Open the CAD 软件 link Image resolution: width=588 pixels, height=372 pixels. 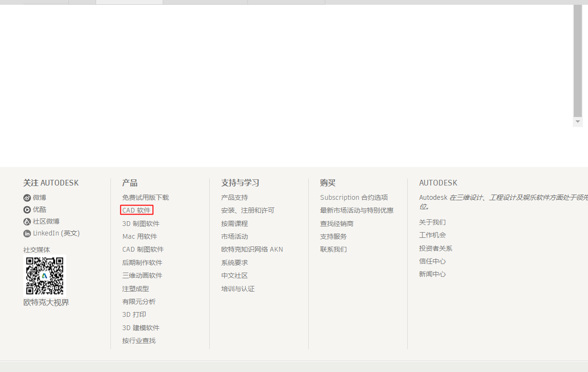[x=137, y=210]
